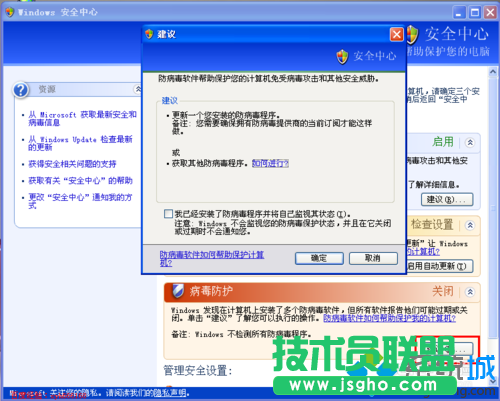
Task: Open 获得安全相关问题的支持 link
Action: (72, 164)
